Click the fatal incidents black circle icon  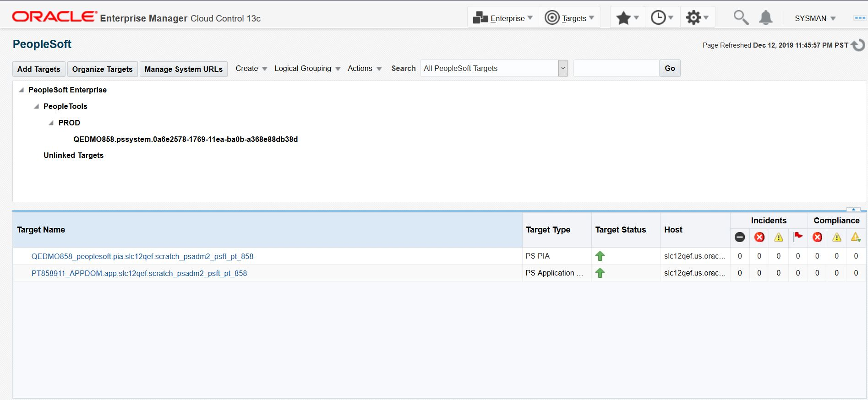740,237
